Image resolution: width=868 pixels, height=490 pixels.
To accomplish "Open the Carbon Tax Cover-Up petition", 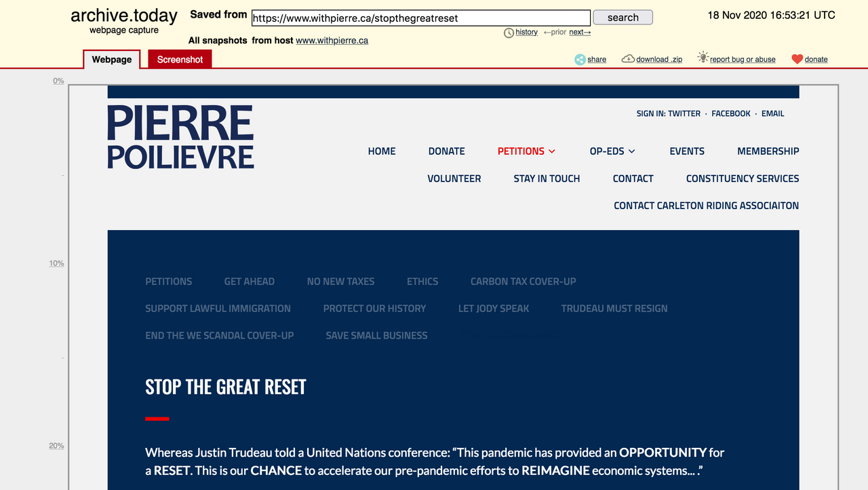I will pos(524,281).
